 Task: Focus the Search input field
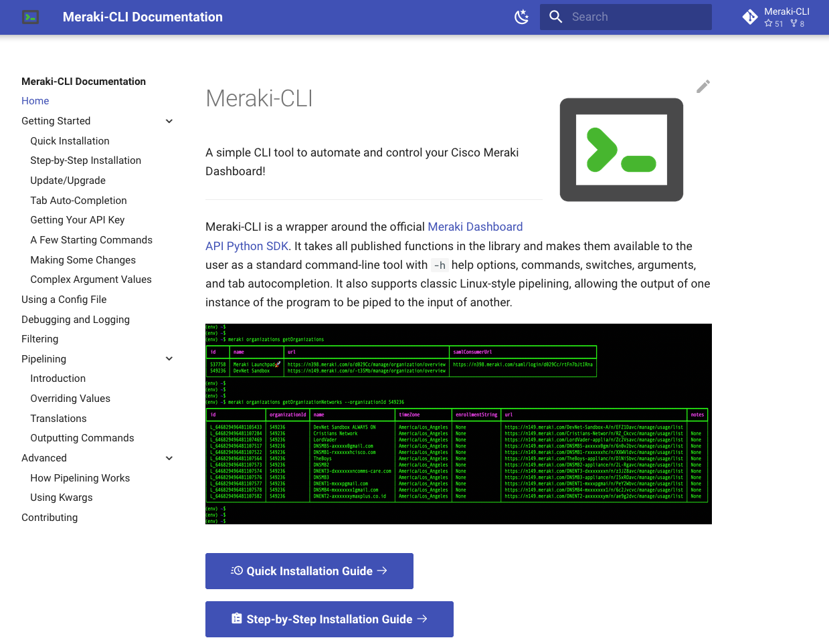coord(626,17)
